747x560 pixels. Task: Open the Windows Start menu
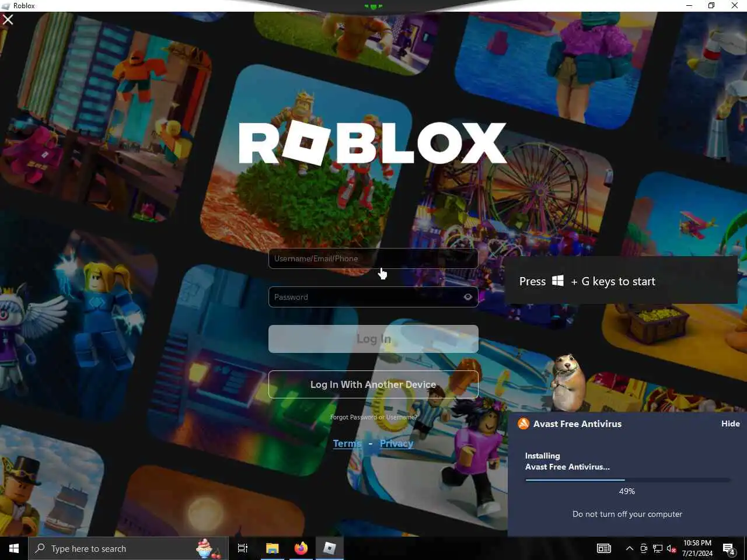pos(14,548)
